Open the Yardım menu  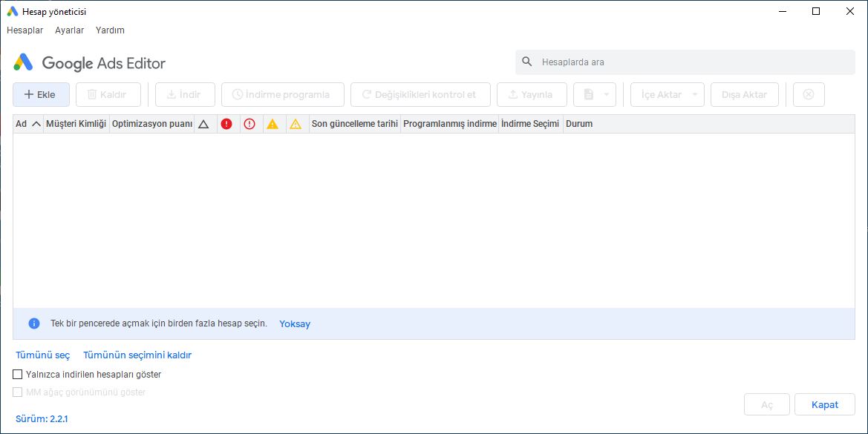[110, 30]
